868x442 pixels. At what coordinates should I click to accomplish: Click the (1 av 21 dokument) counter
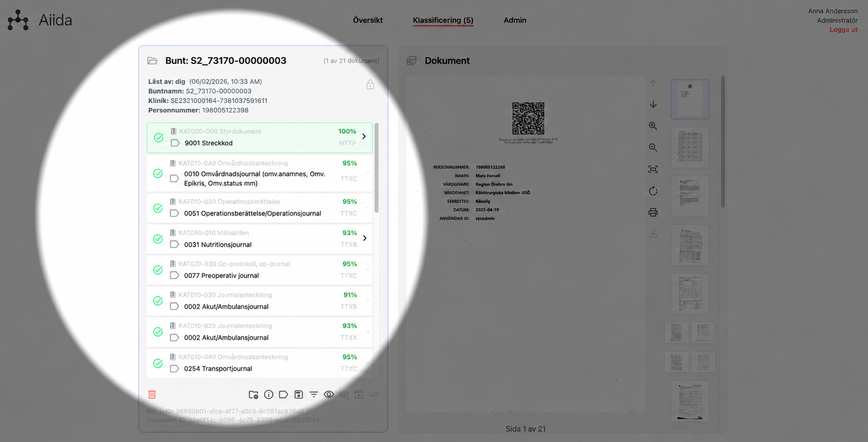pos(351,61)
